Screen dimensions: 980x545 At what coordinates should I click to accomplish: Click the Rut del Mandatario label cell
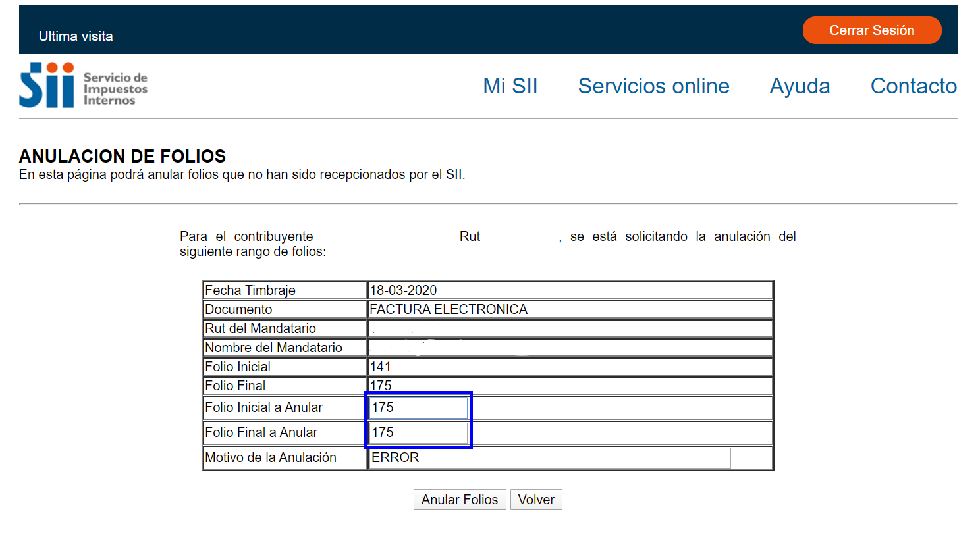(260, 328)
